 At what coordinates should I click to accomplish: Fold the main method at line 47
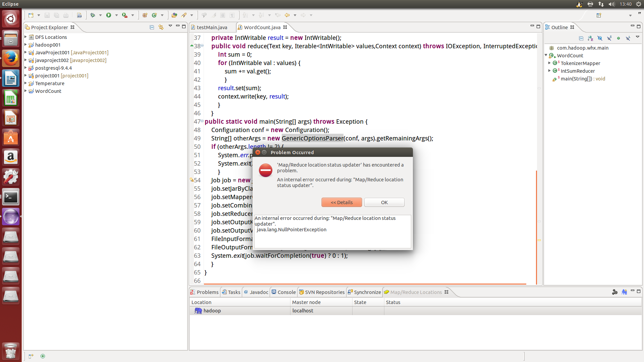coord(202,121)
